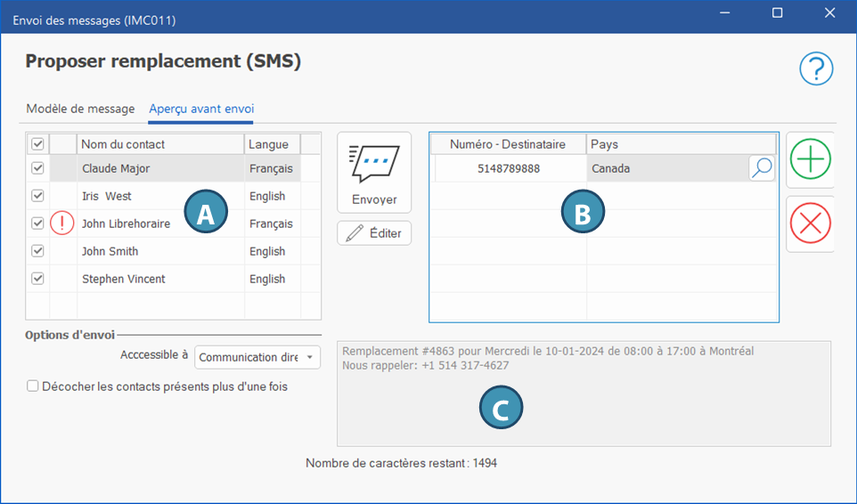Click the phone number 5148789888 cell

508,168
